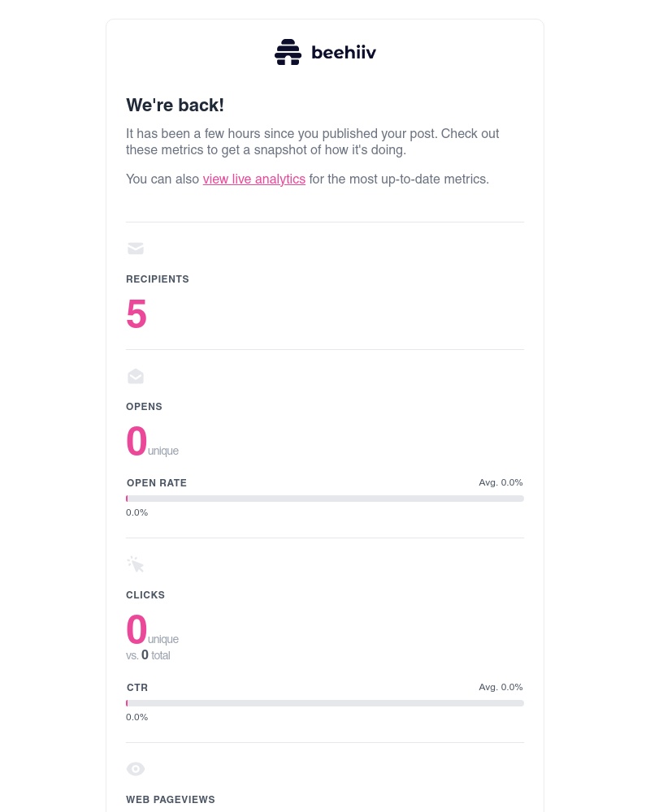Click the beehiiv wordmark next to the logo
The image size is (650, 812).
coord(344,52)
